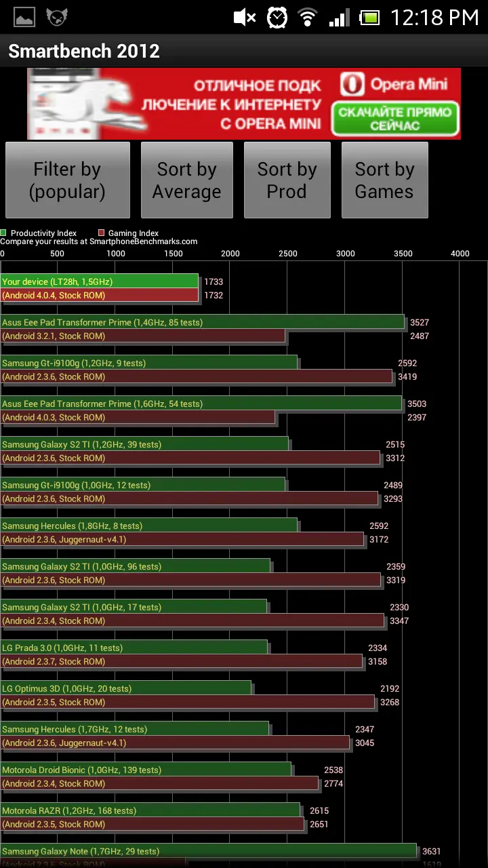
Task: Select the 'Your device (LT28h, 1,5GHz)' bar
Action: (x=100, y=281)
